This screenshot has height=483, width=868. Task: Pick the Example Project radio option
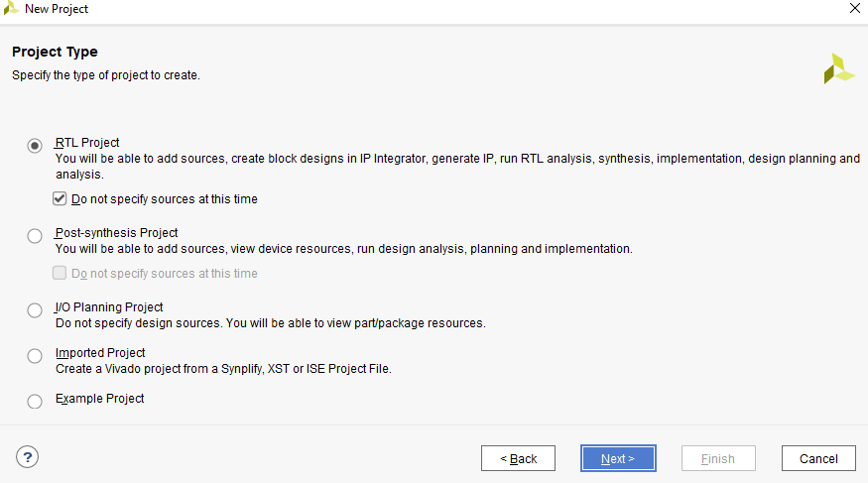pyautogui.click(x=35, y=401)
